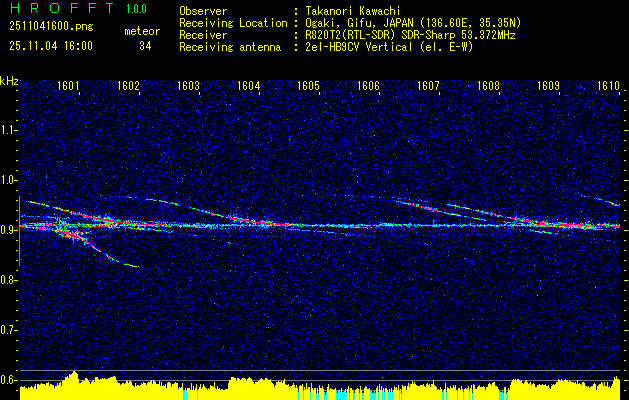The width and height of the screenshot is (629, 400).
Task: Click the 1606 time marker
Action: 368,85
